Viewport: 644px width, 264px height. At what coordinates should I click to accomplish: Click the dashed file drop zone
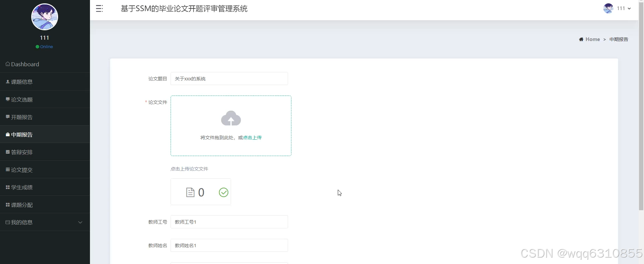coord(231,126)
